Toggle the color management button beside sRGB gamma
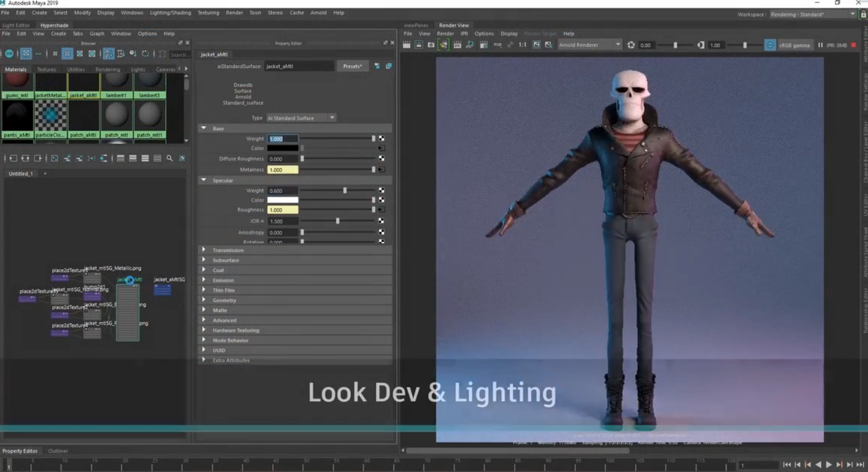868x472 pixels. tap(770, 45)
